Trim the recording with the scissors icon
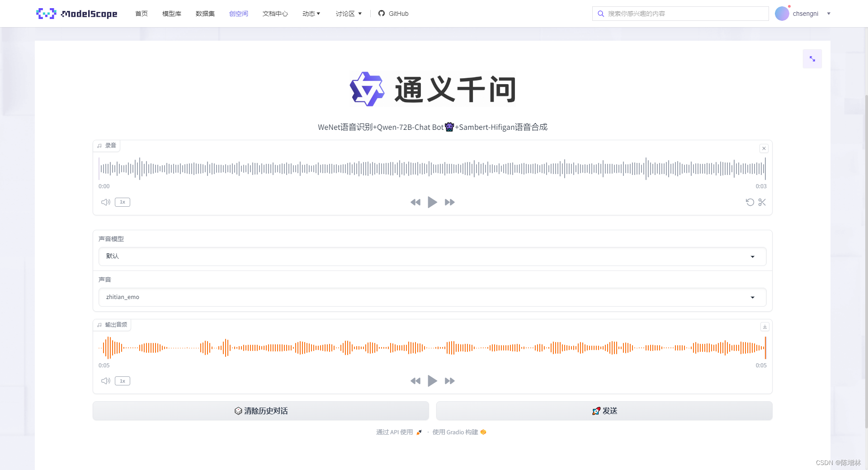 [x=762, y=202]
